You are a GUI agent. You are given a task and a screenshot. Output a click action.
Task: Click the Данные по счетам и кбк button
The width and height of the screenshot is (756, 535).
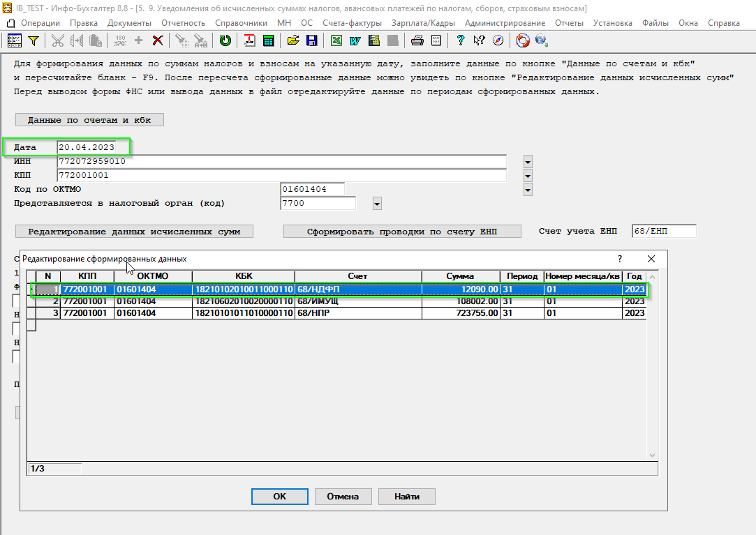point(89,120)
